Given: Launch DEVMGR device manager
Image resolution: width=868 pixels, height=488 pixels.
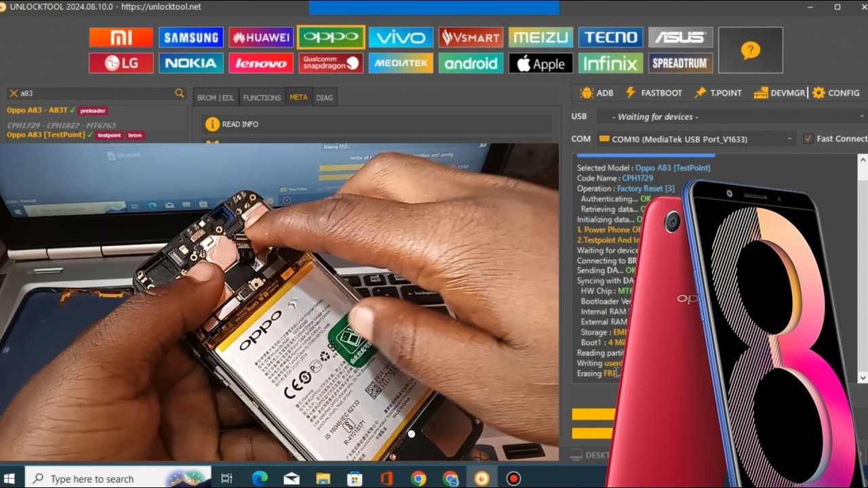Looking at the screenshot, I should click(x=779, y=93).
